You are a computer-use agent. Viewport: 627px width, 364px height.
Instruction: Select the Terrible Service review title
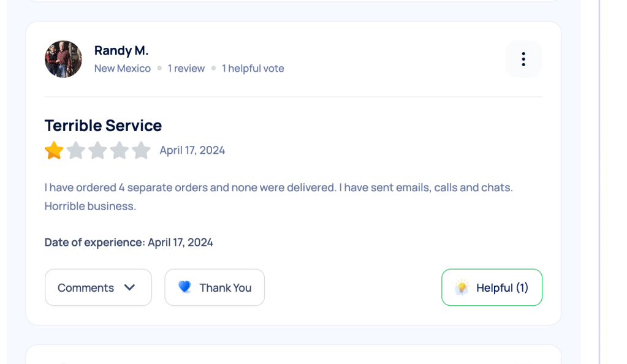(x=103, y=126)
